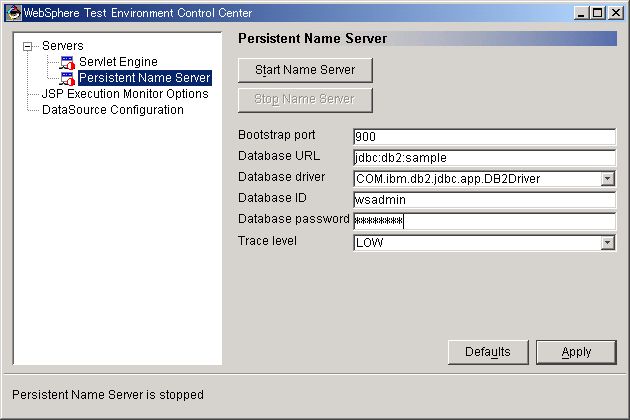Click the Trace level label
The image size is (630, 420).
(x=267, y=241)
